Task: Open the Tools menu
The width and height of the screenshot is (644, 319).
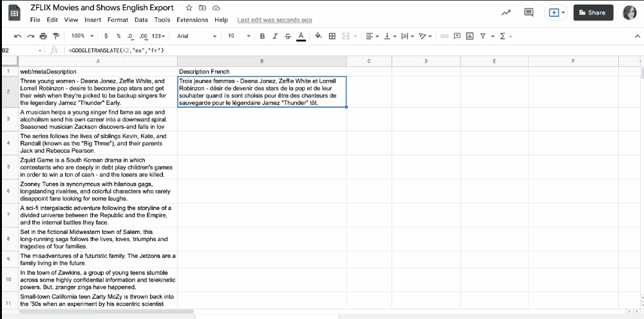Action: pos(162,20)
